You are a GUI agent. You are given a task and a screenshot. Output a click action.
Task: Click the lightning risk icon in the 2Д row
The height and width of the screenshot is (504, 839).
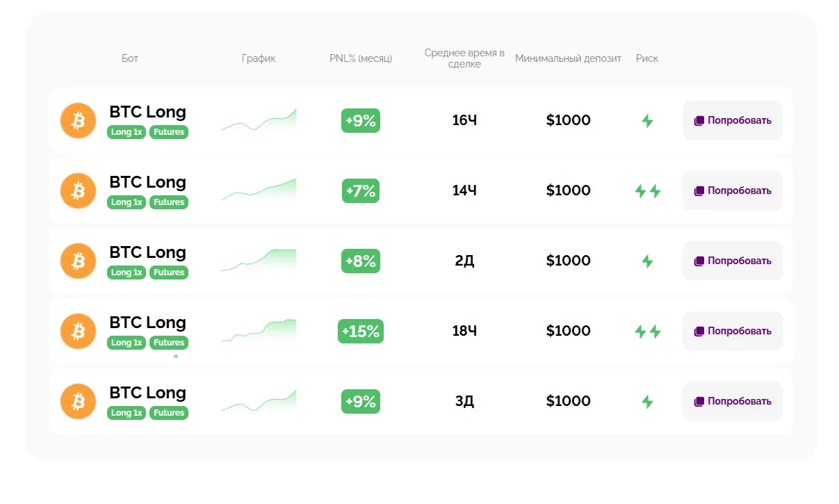(x=647, y=261)
